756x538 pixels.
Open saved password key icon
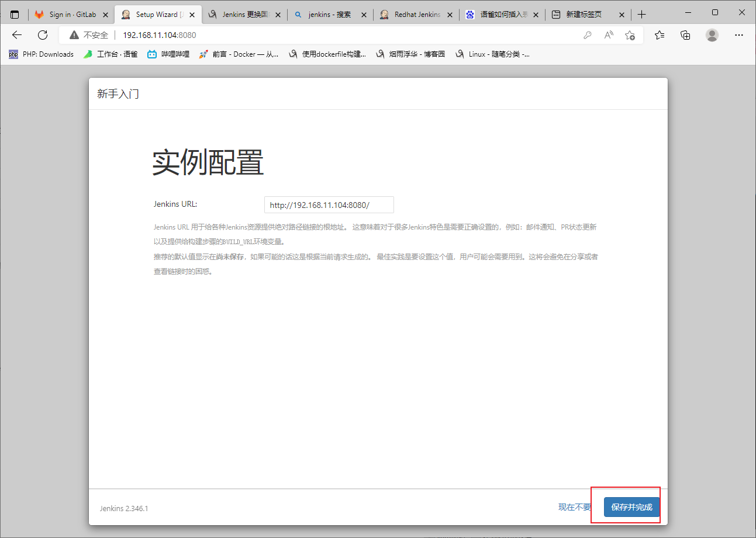(588, 35)
